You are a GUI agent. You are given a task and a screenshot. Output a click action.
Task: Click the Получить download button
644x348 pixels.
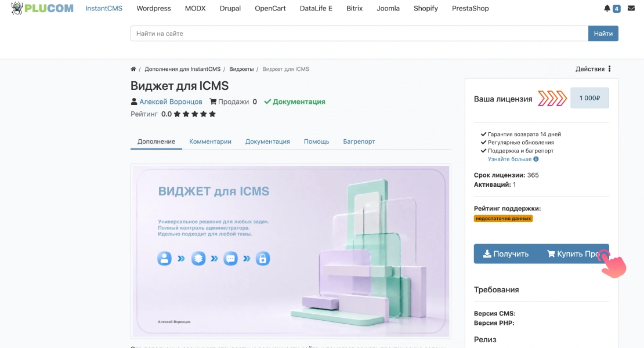[505, 254]
